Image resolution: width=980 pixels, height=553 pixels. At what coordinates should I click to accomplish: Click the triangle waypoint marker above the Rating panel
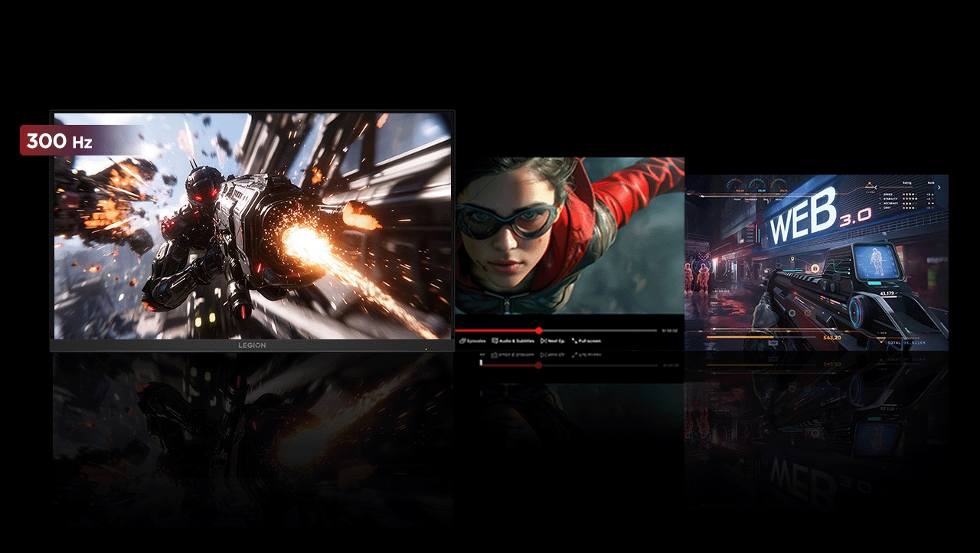[870, 185]
